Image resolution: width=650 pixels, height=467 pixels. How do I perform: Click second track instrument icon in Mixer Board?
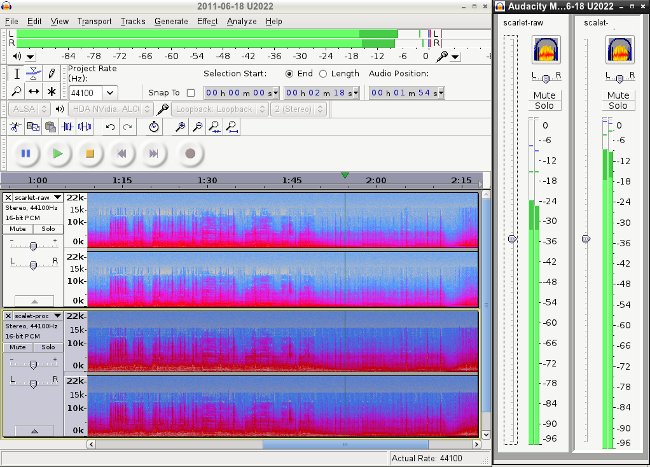pos(620,50)
